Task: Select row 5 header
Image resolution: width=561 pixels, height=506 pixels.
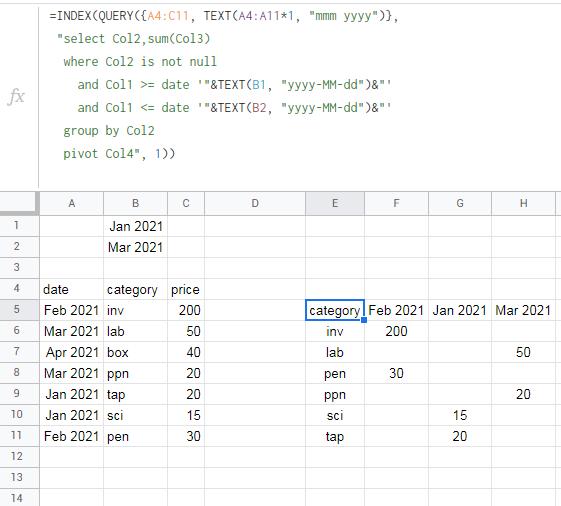Action: 16,310
